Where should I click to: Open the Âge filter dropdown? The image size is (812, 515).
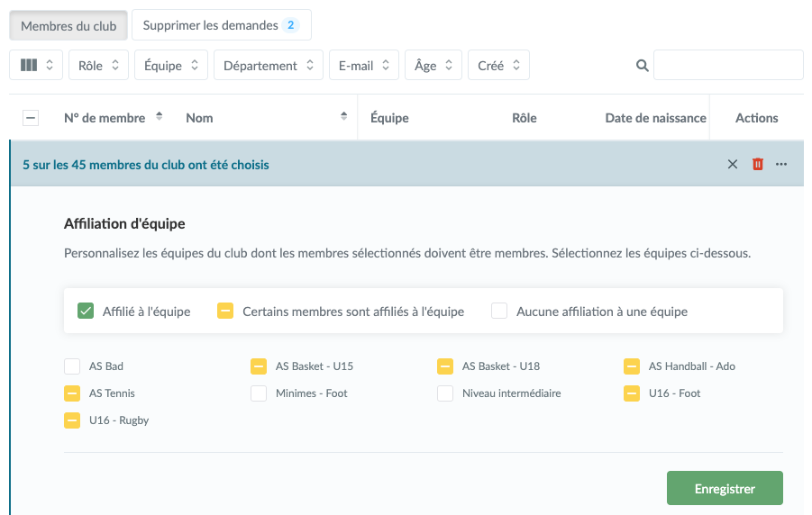click(433, 66)
